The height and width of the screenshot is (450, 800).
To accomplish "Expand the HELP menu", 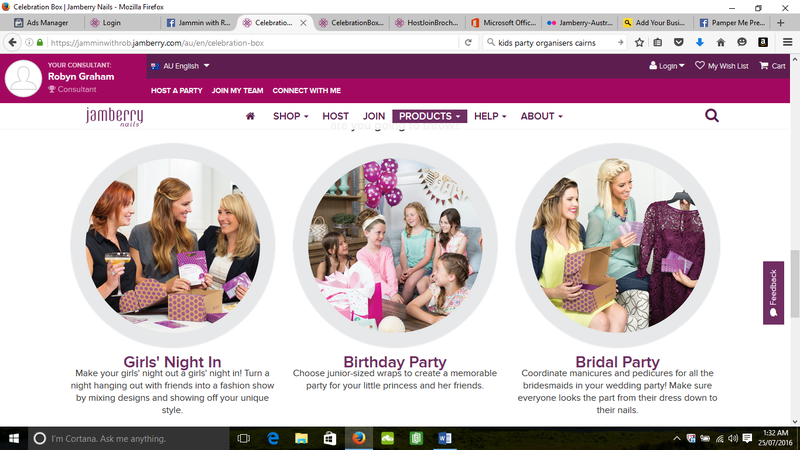I will (490, 116).
